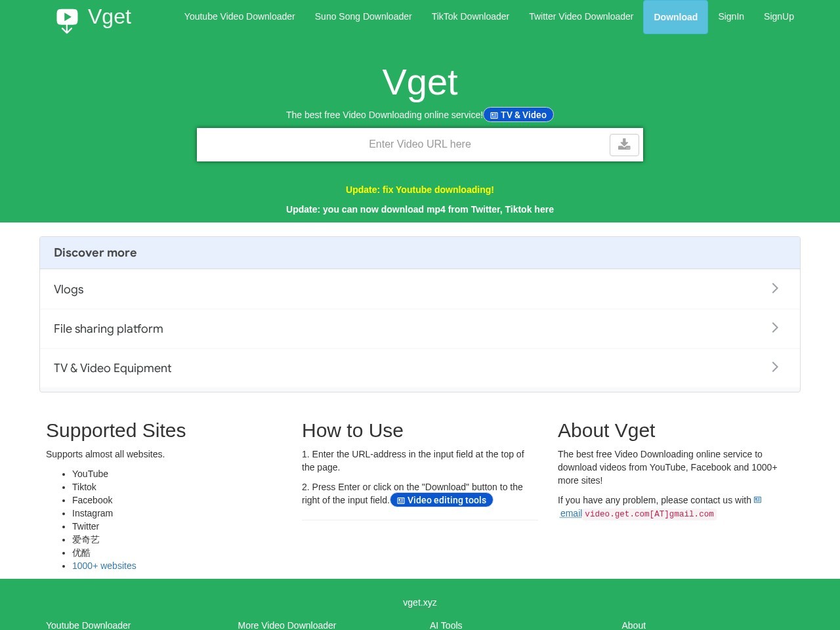Click Youtube Downloader footer heading

(88, 625)
